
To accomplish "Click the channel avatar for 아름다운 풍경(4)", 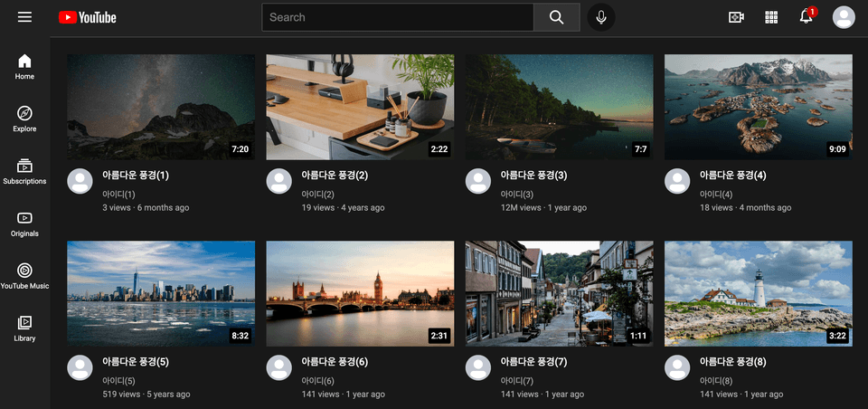I will [x=677, y=181].
